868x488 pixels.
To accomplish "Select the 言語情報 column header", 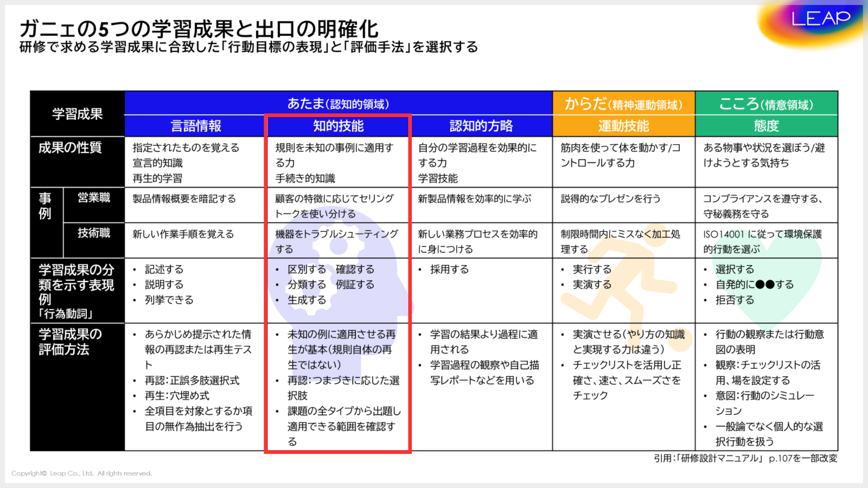I will 195,127.
